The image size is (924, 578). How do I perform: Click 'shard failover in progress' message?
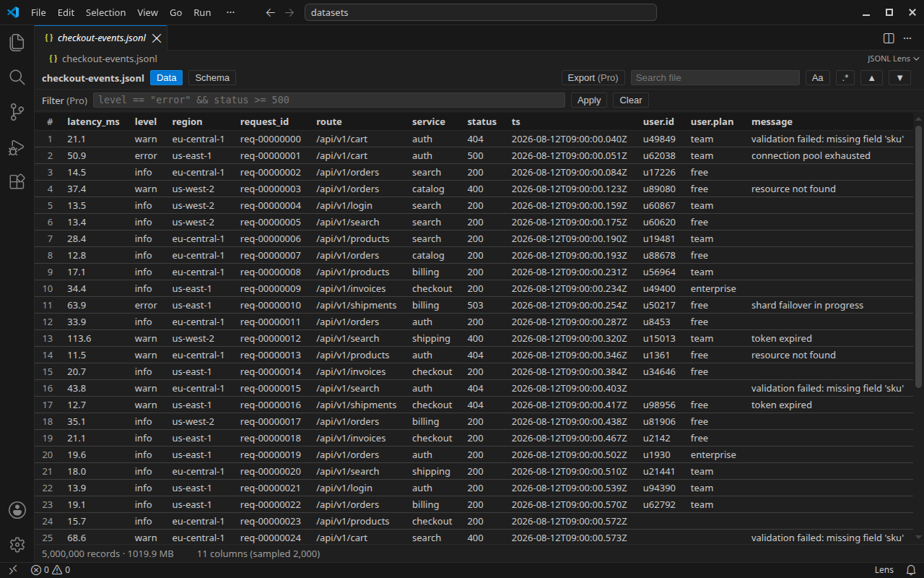click(x=807, y=306)
